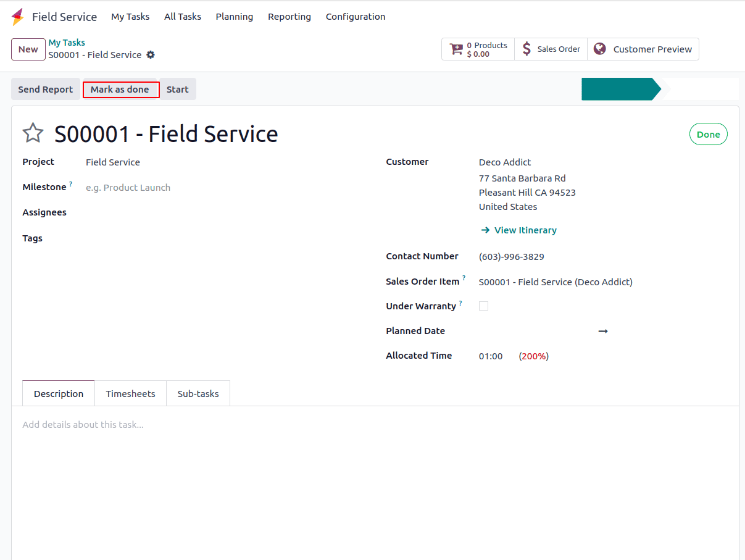Click the View Itinerary arrow icon

coord(486,230)
